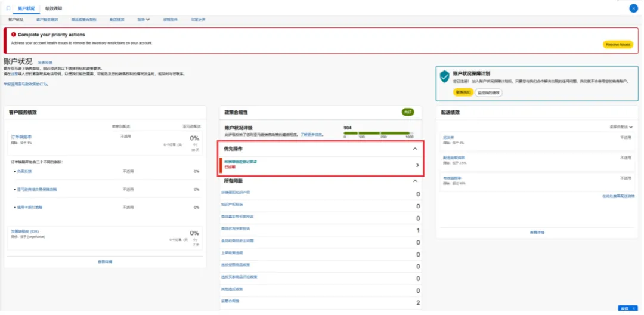
Task: Open the 订单缺陷率 metric link
Action: click(21, 137)
